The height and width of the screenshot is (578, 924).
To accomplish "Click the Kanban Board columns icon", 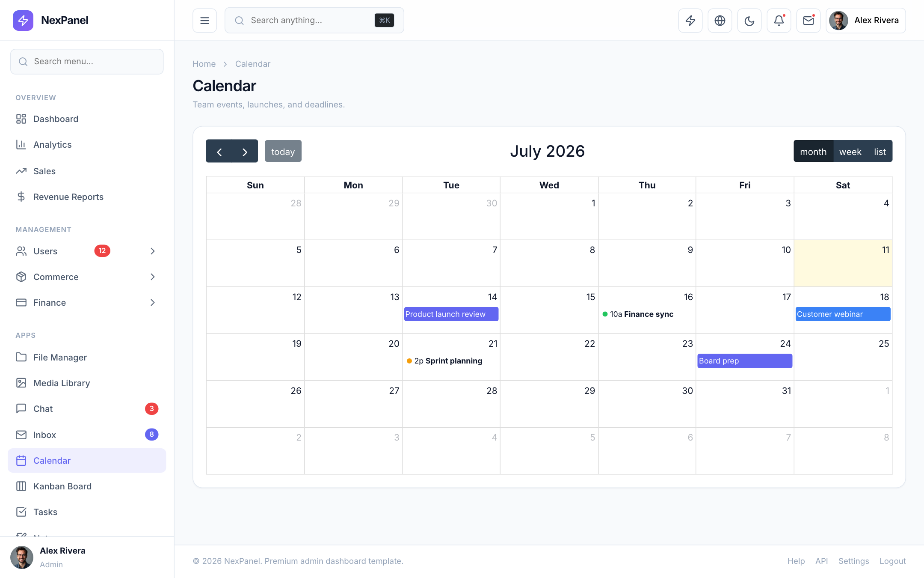I will pyautogui.click(x=21, y=486).
